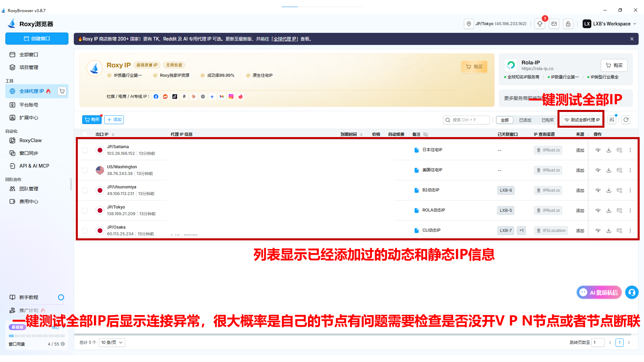Click the refresh list icon
The width and height of the screenshot is (644, 362).
point(626,120)
